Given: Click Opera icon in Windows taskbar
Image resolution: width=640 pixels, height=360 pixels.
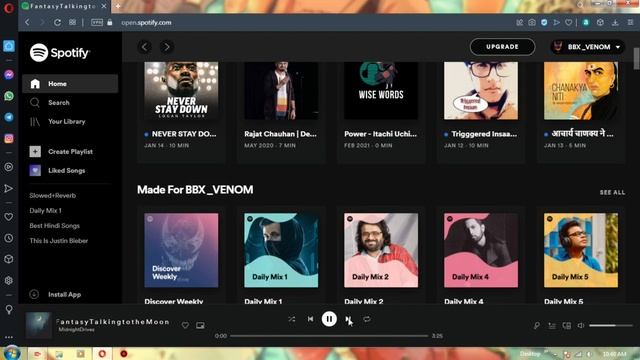Looking at the screenshot, I should coord(102,353).
